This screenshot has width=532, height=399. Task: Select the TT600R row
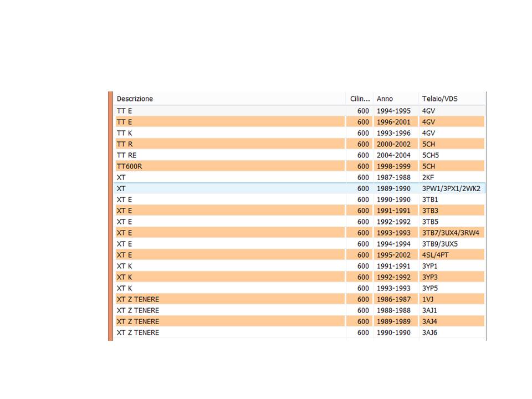300,166
